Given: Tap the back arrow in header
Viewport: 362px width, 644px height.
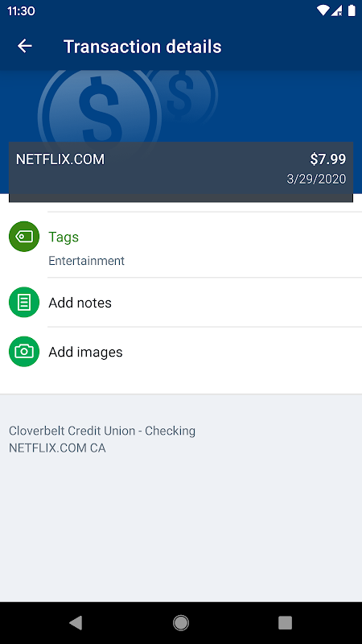Looking at the screenshot, I should pyautogui.click(x=25, y=46).
